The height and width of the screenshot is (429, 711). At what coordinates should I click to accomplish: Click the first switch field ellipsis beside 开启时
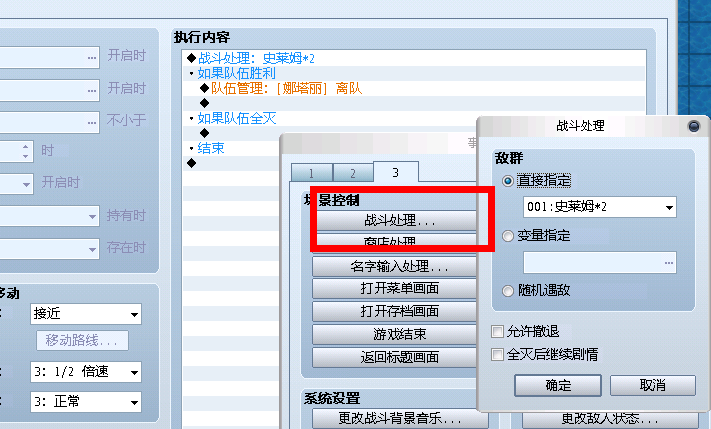point(92,58)
